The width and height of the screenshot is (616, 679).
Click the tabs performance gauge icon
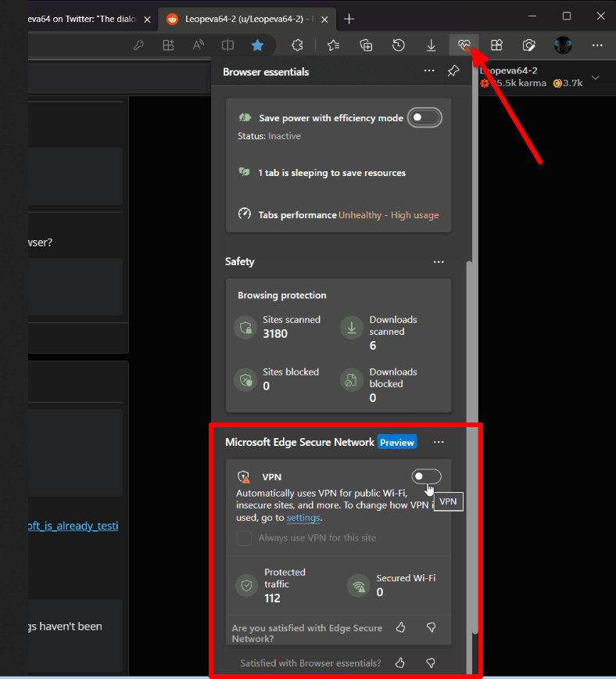coord(245,214)
